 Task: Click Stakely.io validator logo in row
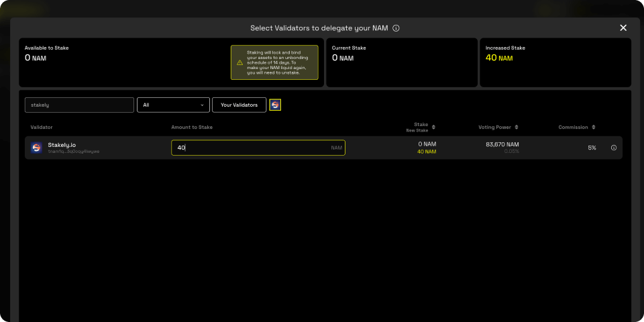click(36, 148)
